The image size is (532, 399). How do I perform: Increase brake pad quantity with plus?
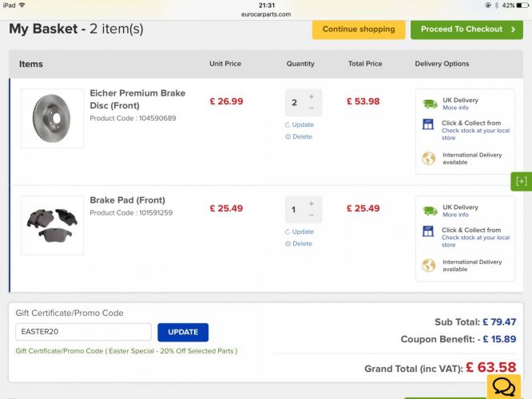point(311,203)
